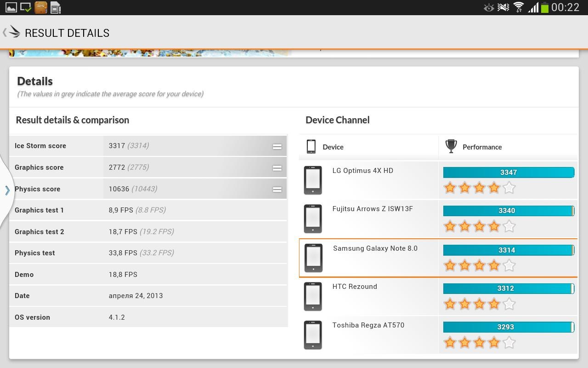Select the Device column header icon
This screenshot has width=588, height=368.
point(311,146)
